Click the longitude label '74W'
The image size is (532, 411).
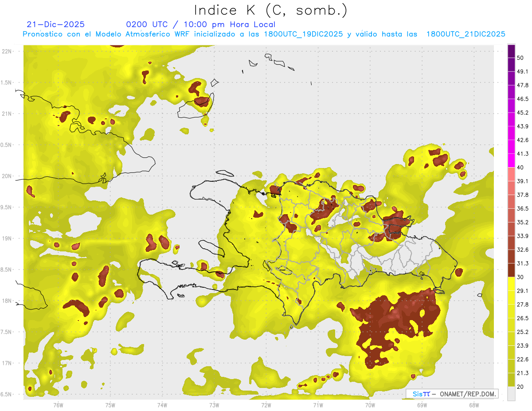click(162, 405)
